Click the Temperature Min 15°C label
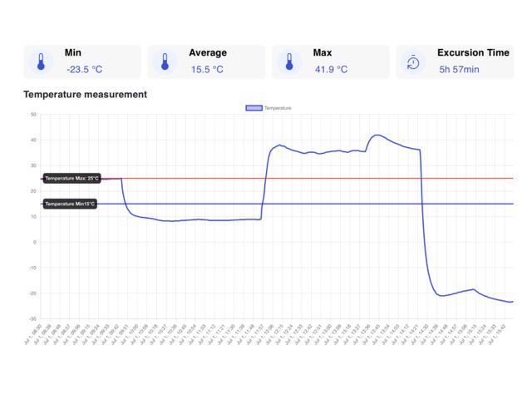 [x=70, y=204]
